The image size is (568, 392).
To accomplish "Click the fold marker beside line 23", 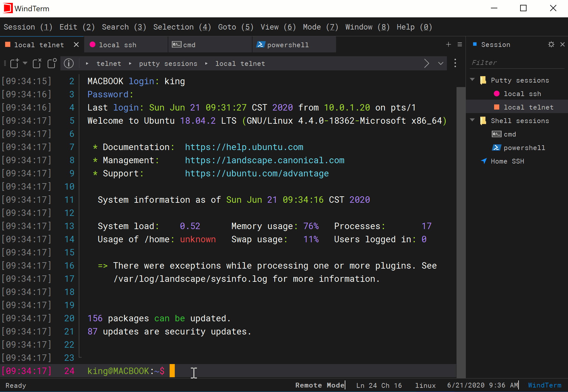I will tap(80, 356).
